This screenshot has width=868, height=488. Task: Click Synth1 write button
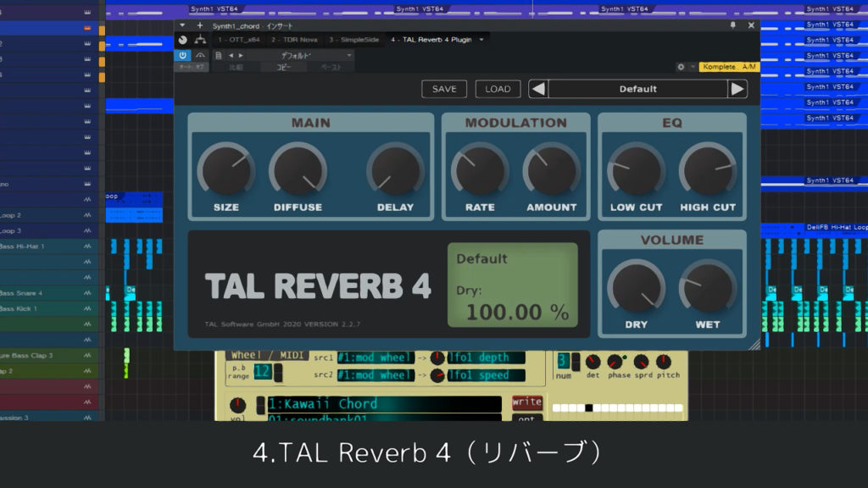point(526,402)
